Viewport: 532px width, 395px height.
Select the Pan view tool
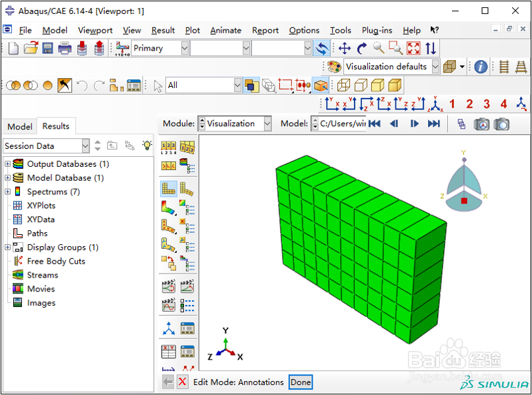[345, 48]
